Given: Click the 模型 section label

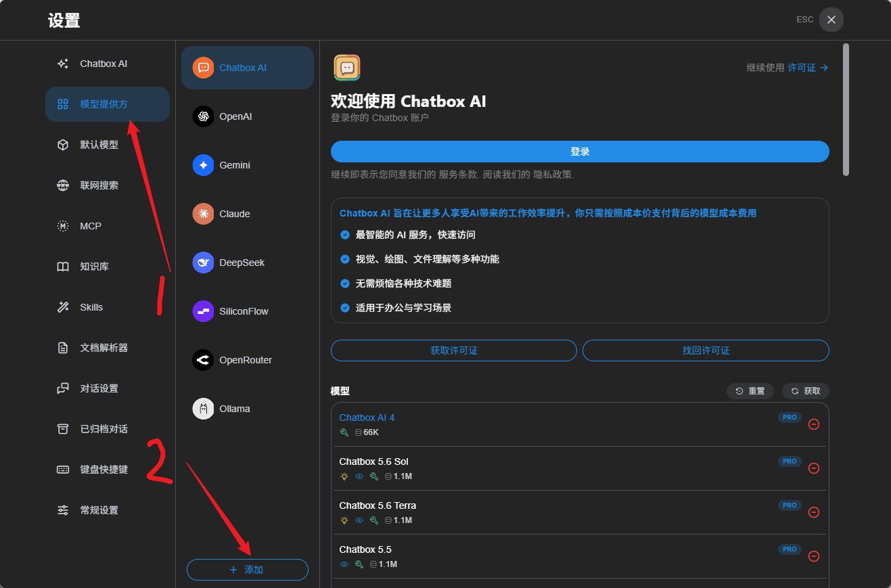Looking at the screenshot, I should coord(340,391).
